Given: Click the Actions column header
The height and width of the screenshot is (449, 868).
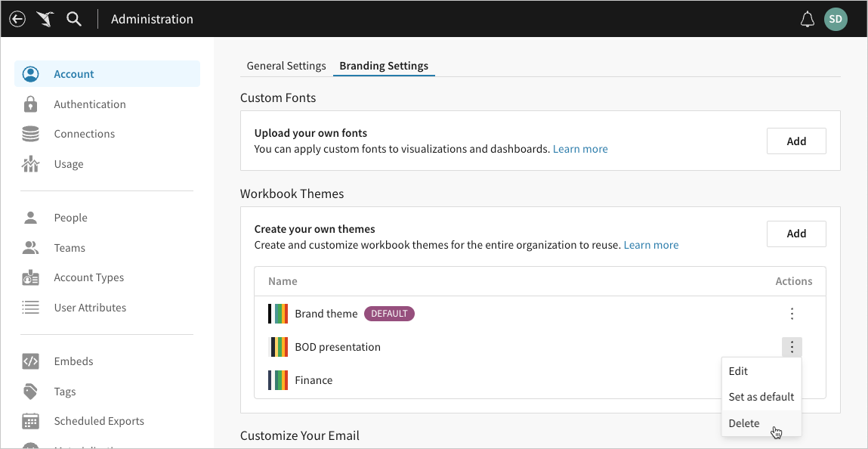Looking at the screenshot, I should click(x=794, y=281).
